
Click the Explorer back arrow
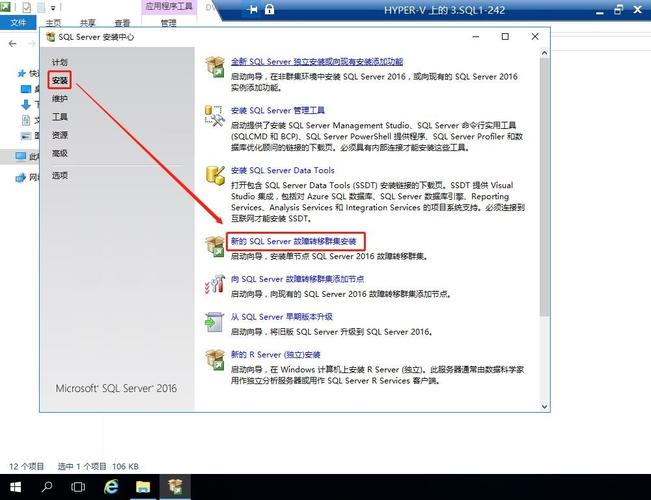12,44
